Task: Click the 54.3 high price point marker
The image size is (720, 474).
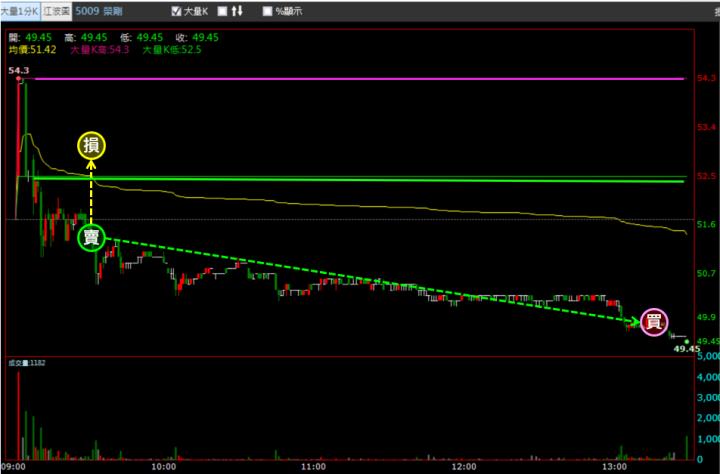Action: point(18,79)
